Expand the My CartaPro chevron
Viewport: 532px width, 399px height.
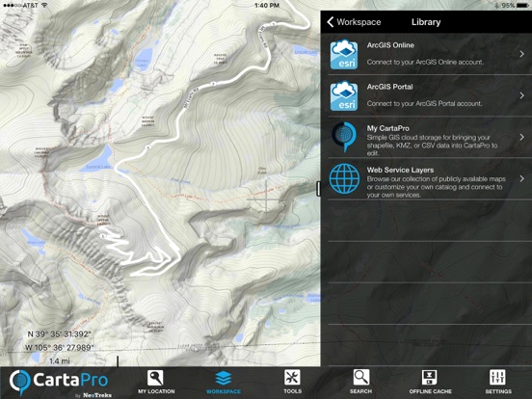pyautogui.click(x=522, y=137)
